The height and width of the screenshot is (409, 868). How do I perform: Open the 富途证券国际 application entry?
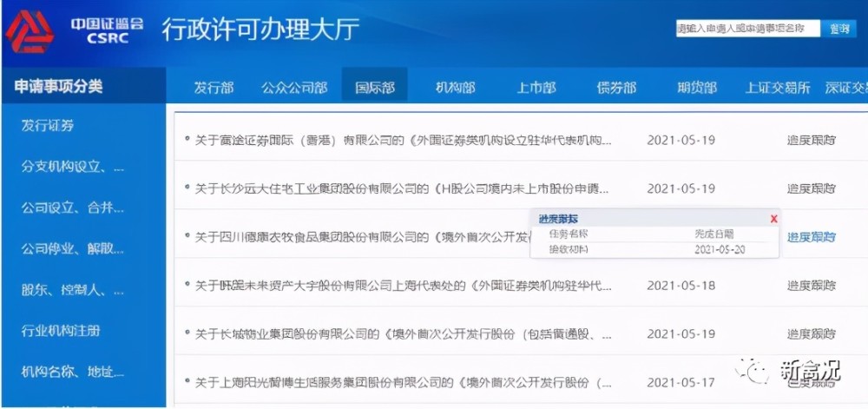(x=403, y=141)
